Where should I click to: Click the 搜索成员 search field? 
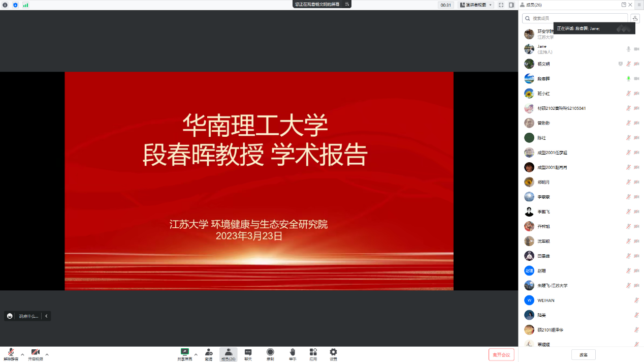pos(575,18)
